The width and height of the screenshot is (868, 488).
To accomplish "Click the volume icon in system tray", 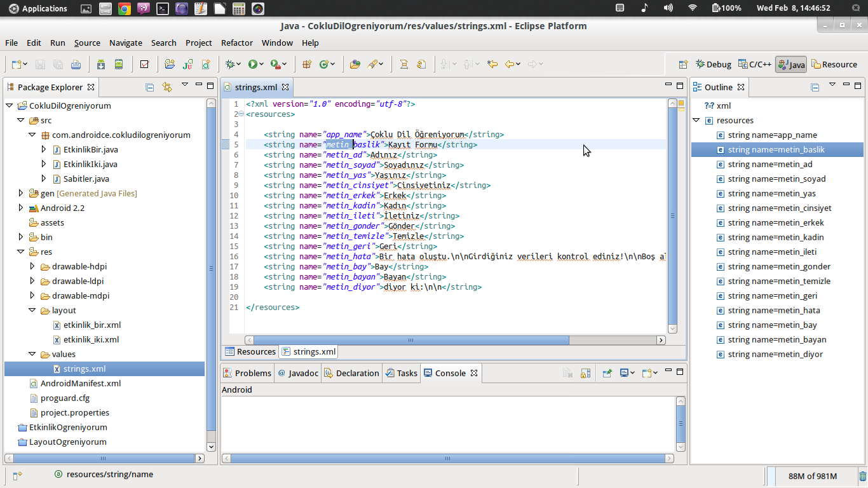I will click(x=668, y=8).
